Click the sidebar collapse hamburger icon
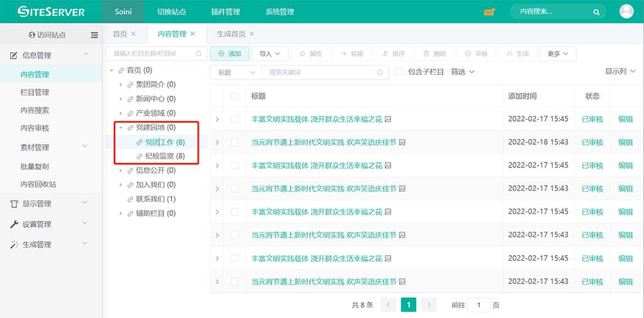Image resolution: width=644 pixels, height=318 pixels. (x=94, y=35)
